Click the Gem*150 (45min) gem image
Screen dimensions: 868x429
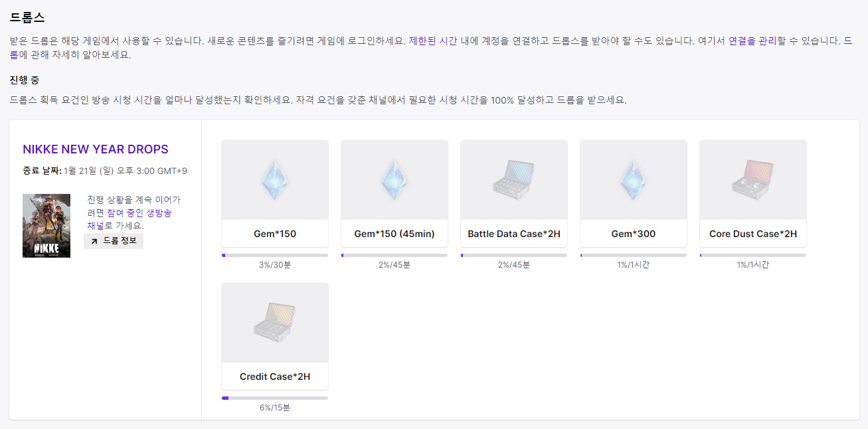[x=394, y=180]
